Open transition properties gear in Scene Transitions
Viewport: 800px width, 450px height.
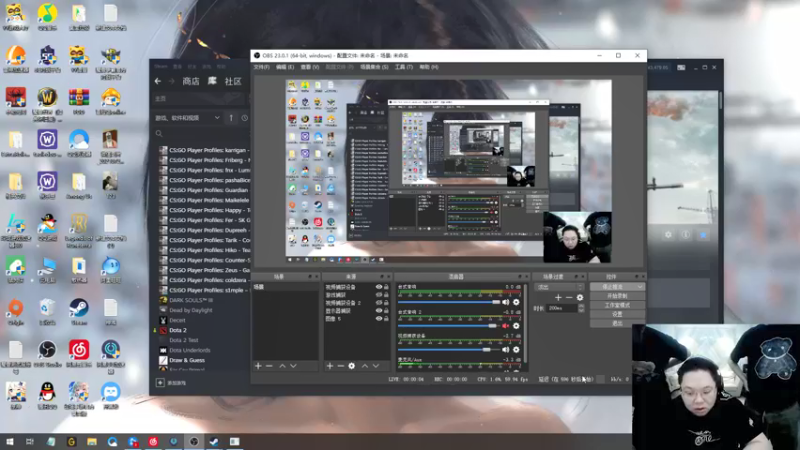coord(580,297)
